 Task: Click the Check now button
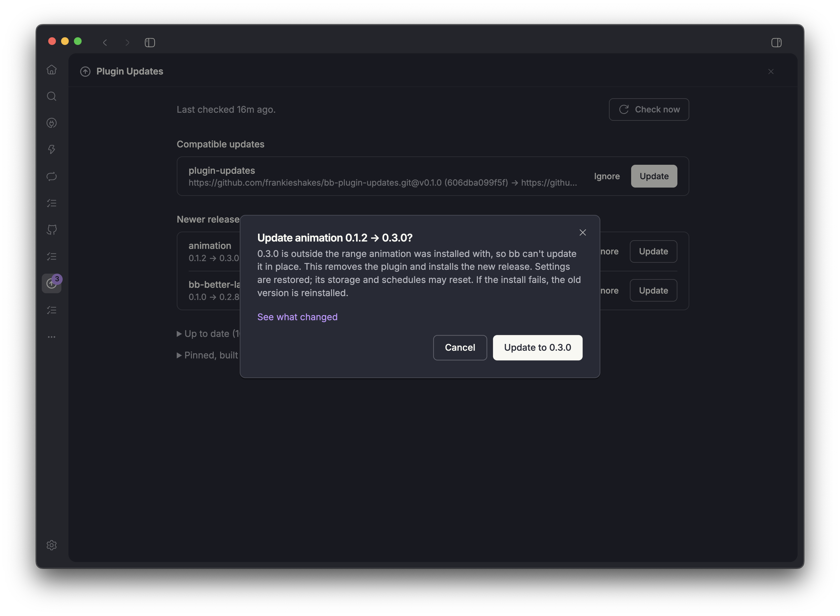tap(649, 110)
